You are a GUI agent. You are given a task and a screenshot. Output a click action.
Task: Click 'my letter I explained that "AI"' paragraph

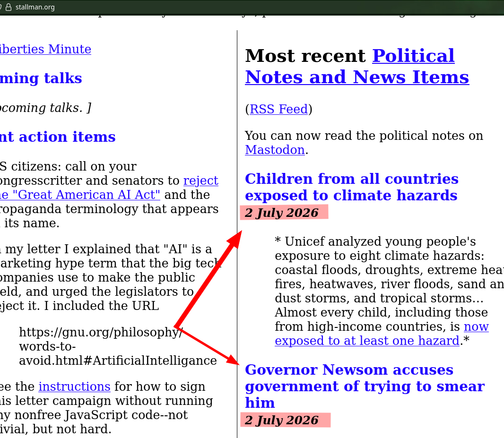111,277
